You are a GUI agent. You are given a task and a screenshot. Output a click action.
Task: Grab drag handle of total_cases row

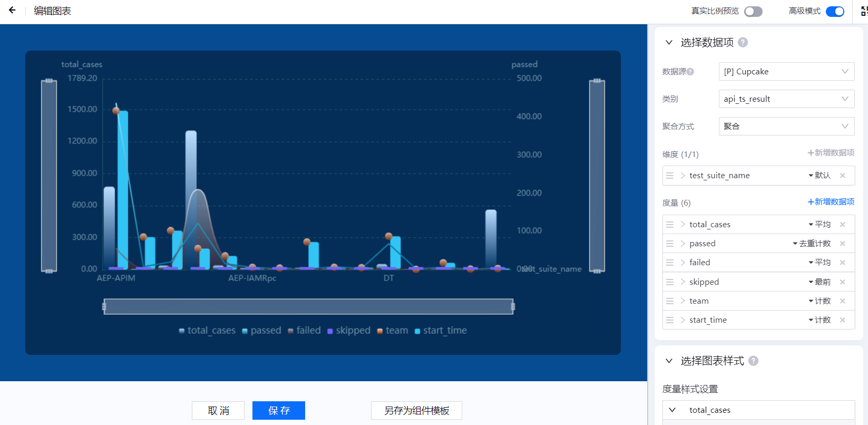[x=670, y=225]
